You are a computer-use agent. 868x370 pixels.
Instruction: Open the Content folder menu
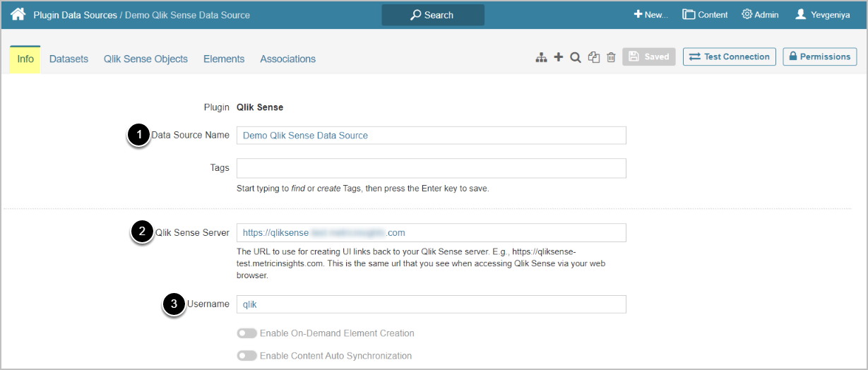705,15
